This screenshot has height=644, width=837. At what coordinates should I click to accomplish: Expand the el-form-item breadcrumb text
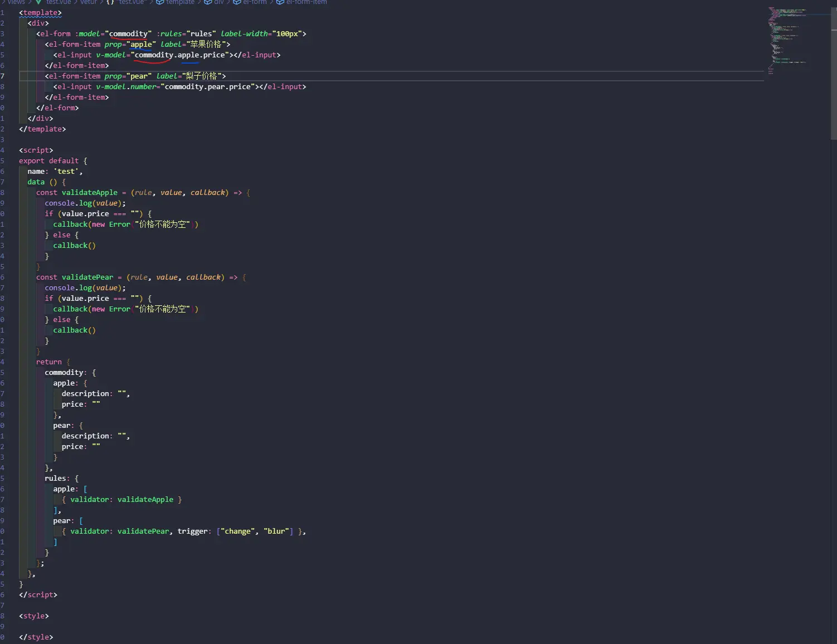tap(306, 2)
